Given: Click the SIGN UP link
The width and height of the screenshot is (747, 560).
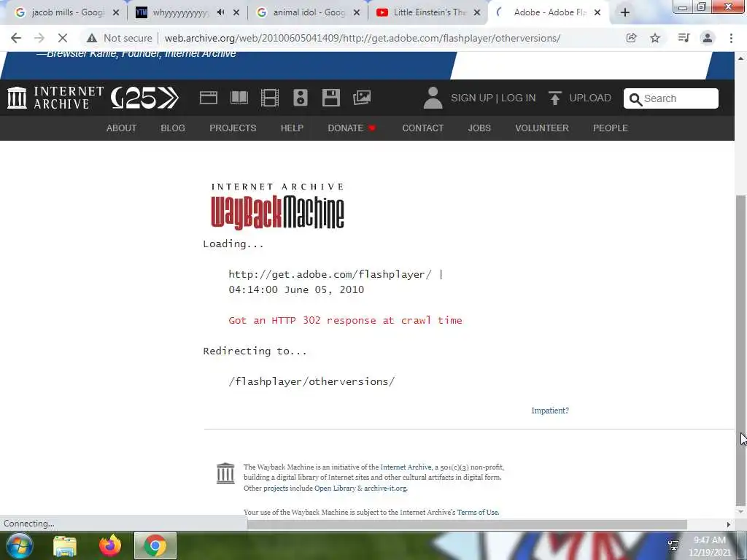Looking at the screenshot, I should tap(472, 98).
